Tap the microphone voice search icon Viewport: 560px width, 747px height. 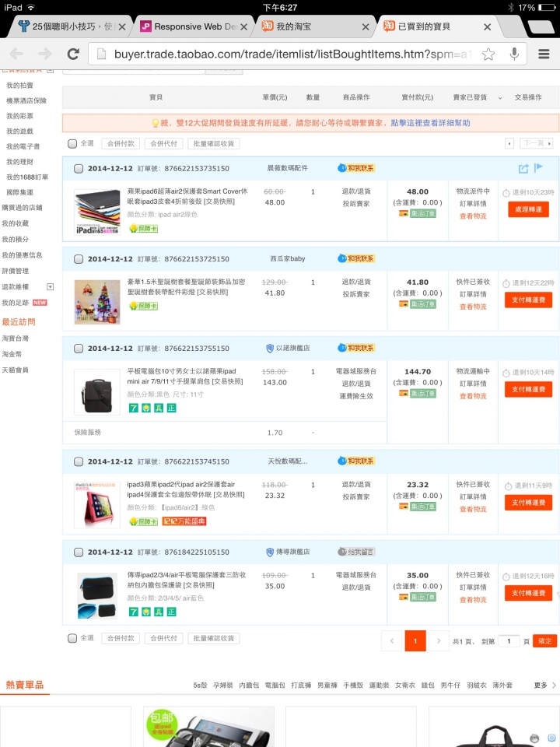point(514,54)
